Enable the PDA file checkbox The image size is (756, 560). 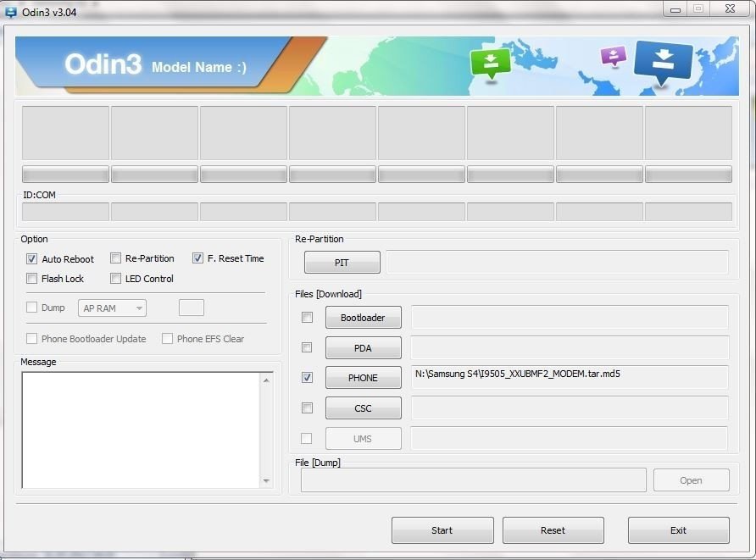click(307, 347)
